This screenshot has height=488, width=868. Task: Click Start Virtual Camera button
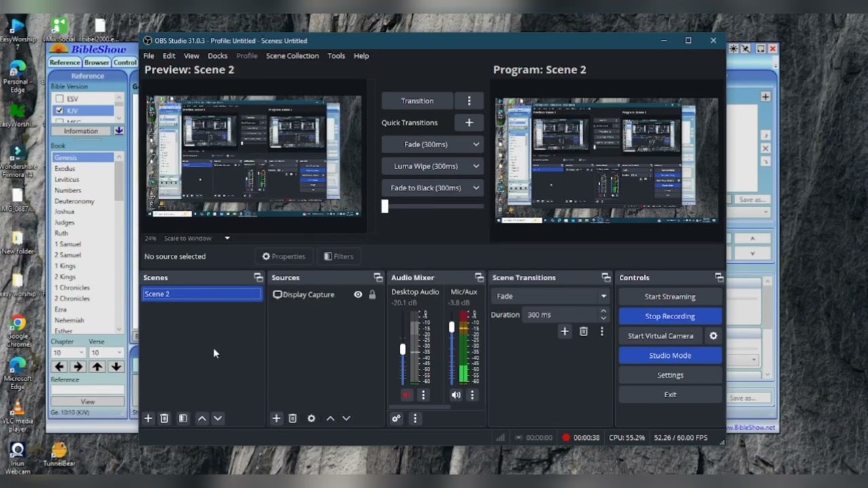660,335
